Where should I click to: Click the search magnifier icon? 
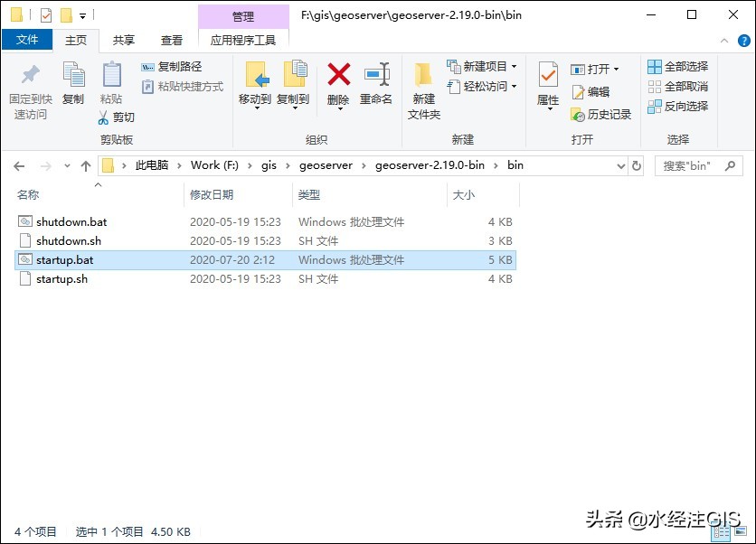(x=730, y=165)
